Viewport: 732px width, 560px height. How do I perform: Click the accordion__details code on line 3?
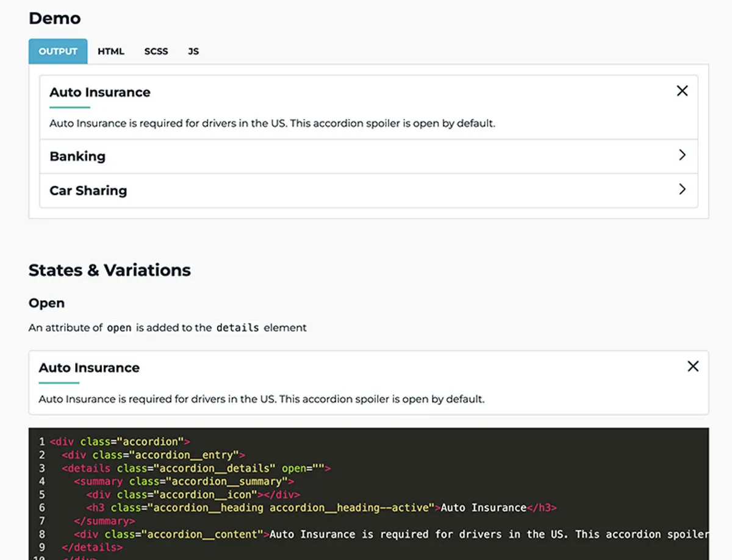(x=213, y=468)
